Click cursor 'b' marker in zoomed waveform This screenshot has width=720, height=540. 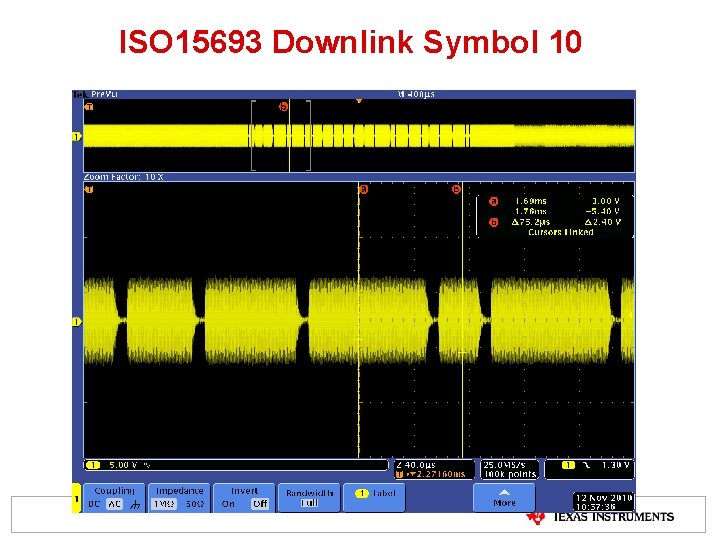[x=456, y=189]
